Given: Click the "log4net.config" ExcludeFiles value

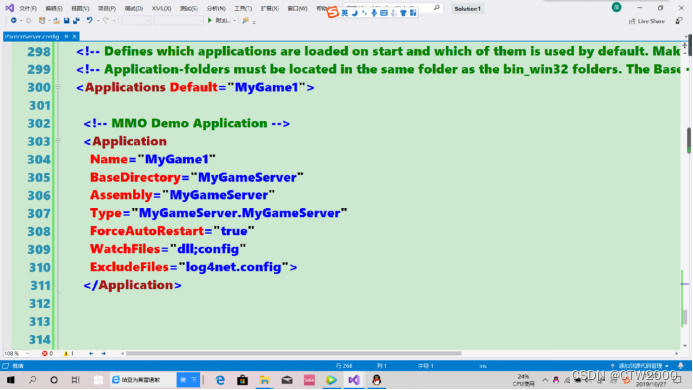Looking at the screenshot, I should 233,267.
